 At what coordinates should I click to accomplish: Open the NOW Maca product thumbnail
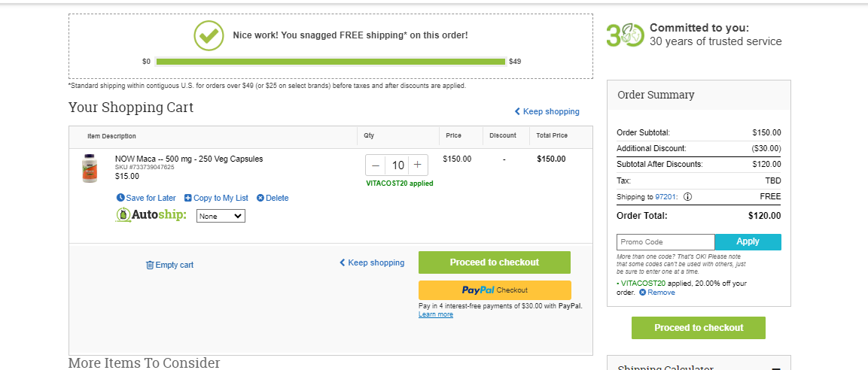tap(90, 168)
